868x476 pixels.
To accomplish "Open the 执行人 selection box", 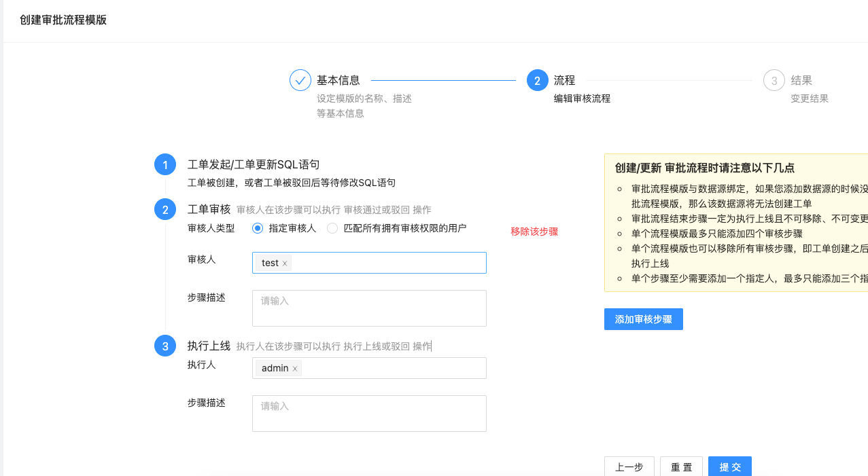I will 369,368.
